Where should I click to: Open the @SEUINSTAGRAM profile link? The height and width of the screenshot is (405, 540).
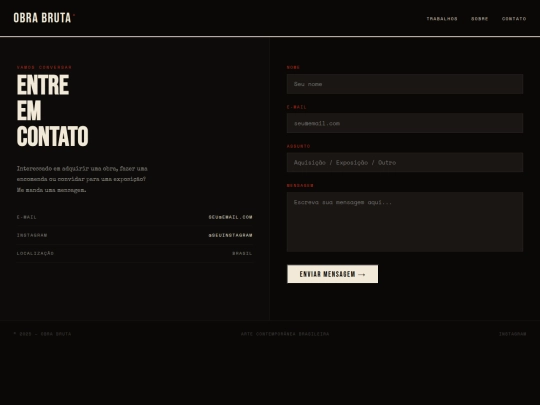coord(230,235)
